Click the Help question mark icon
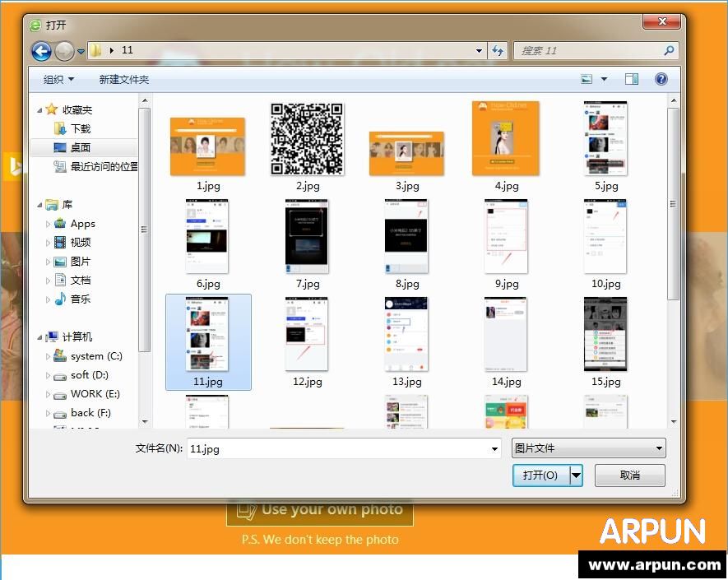This screenshot has height=580, width=728. click(x=661, y=79)
